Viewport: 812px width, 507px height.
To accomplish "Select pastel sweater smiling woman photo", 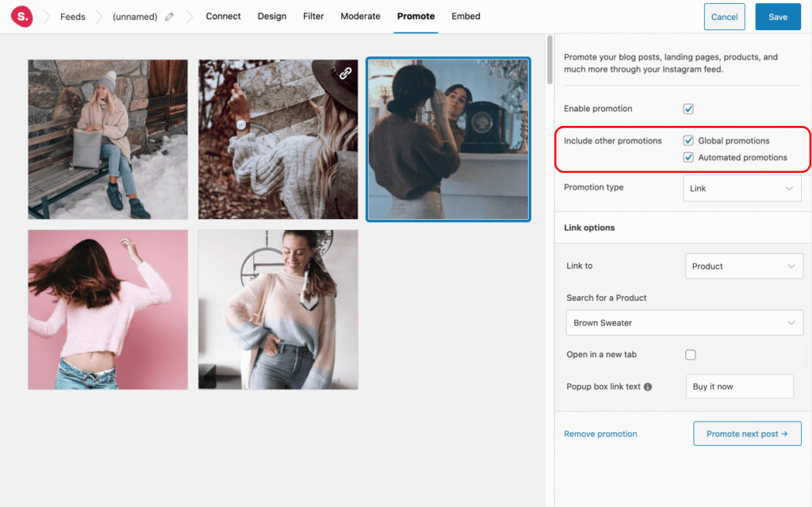I will point(278,309).
